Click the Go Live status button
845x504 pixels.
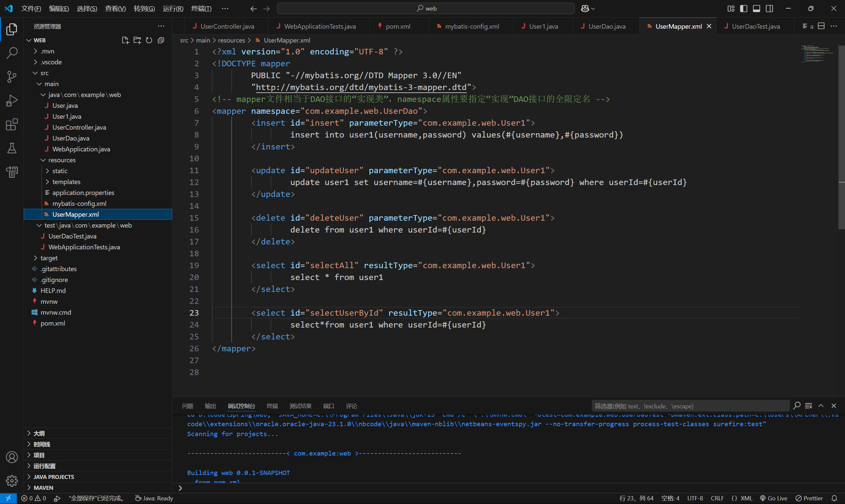tap(773, 498)
